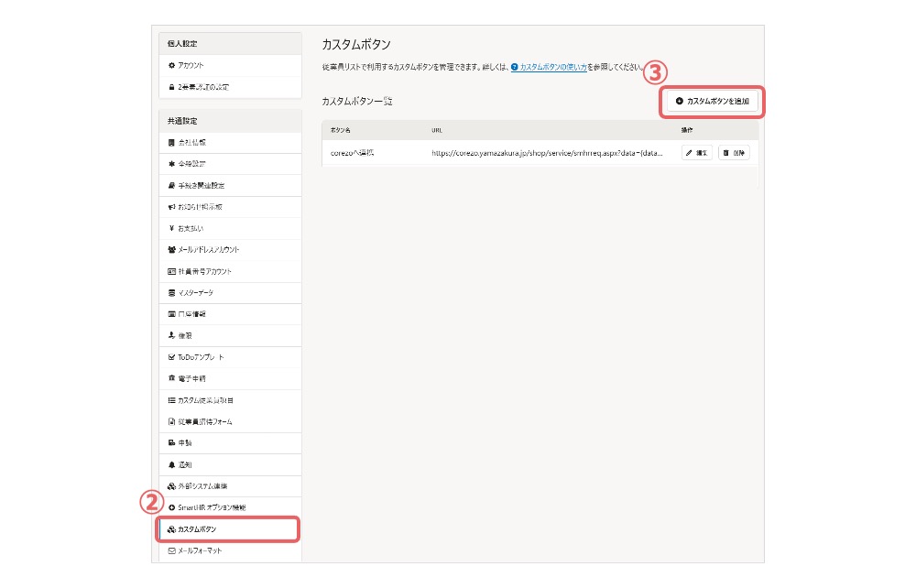Open 社員番号アカウント settings
Image resolution: width=916 pixels, height=588 pixels.
click(205, 271)
